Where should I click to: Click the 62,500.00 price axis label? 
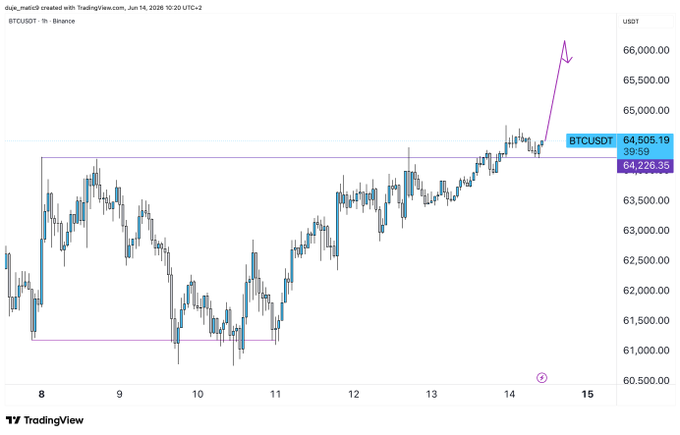point(646,260)
